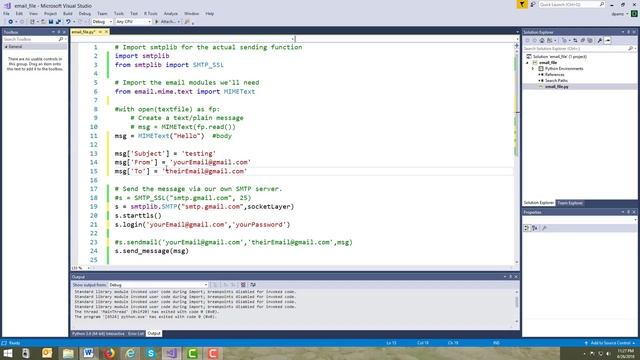The width and height of the screenshot is (640, 360).
Task: Switch to the Team Explorer tab
Action: [x=570, y=203]
